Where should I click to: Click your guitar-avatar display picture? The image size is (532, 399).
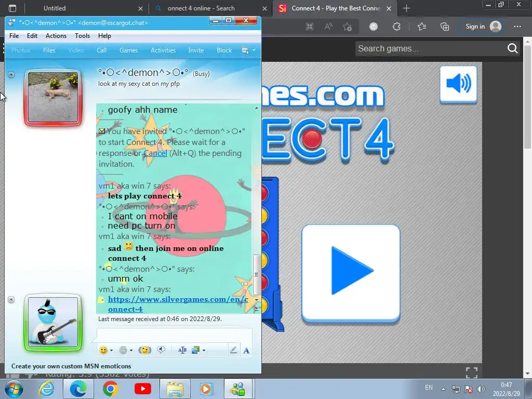[53, 322]
